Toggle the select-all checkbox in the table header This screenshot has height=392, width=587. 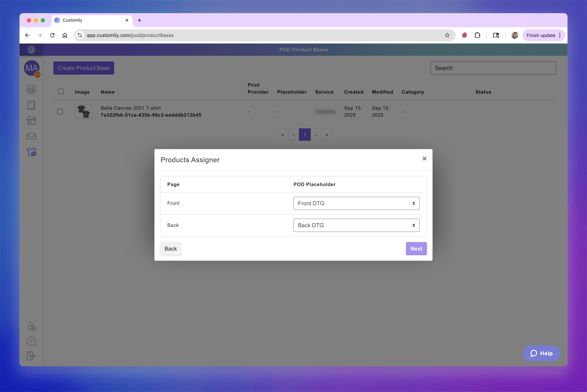pyautogui.click(x=61, y=92)
